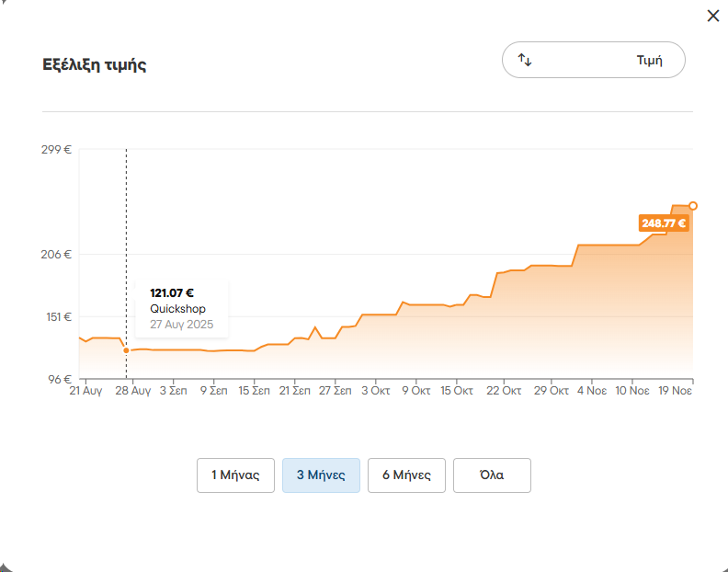Click the 9 Οκτ date label
Screen dimensions: 728x572
tap(416, 391)
